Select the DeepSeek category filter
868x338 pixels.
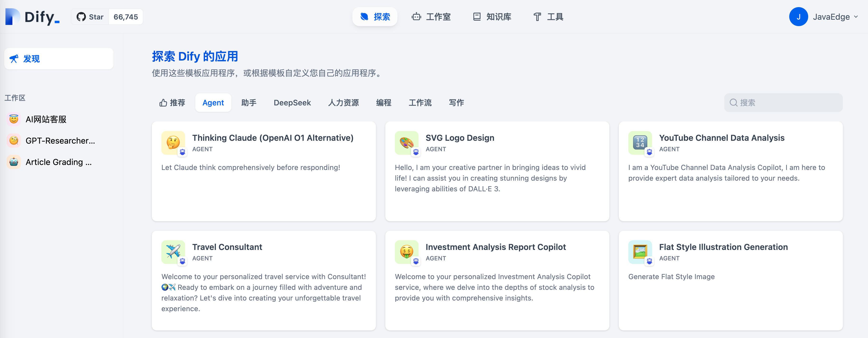pyautogui.click(x=292, y=103)
